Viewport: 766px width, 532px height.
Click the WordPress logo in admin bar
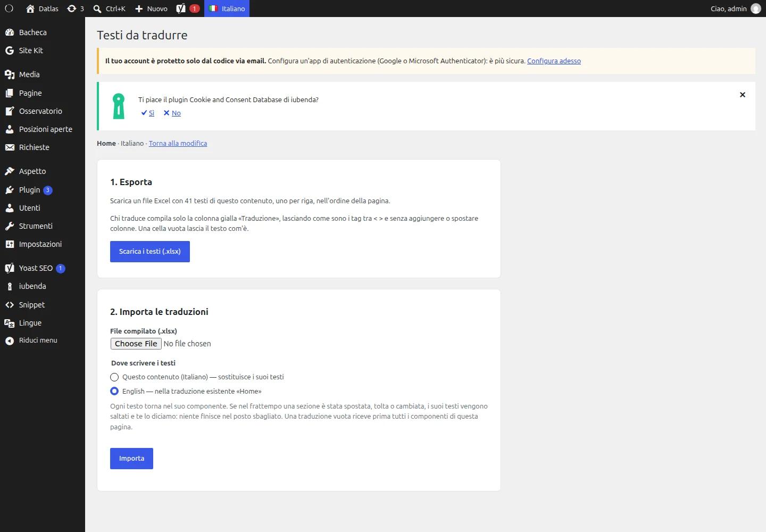point(9,9)
